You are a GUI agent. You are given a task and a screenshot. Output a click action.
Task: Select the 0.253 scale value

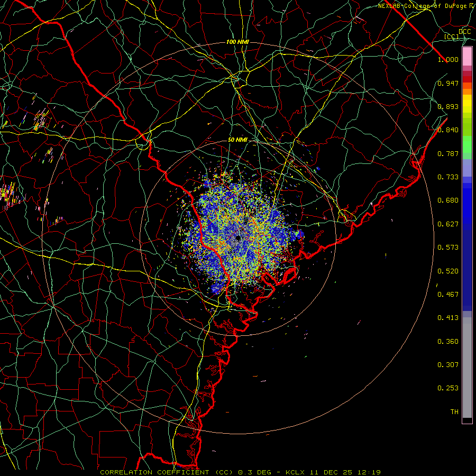pos(448,388)
